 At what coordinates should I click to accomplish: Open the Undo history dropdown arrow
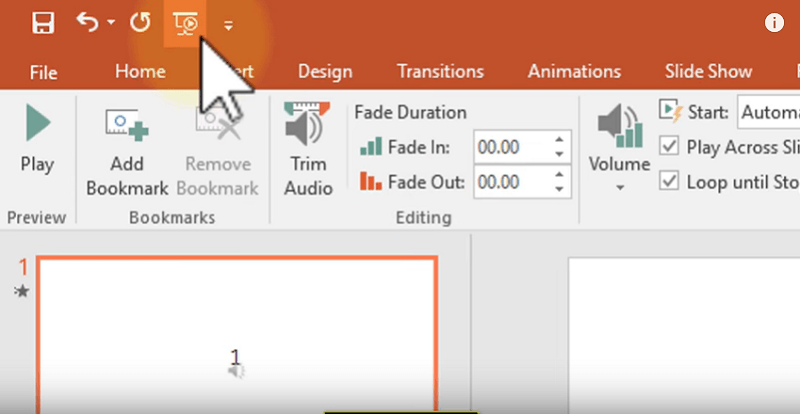pos(111,22)
